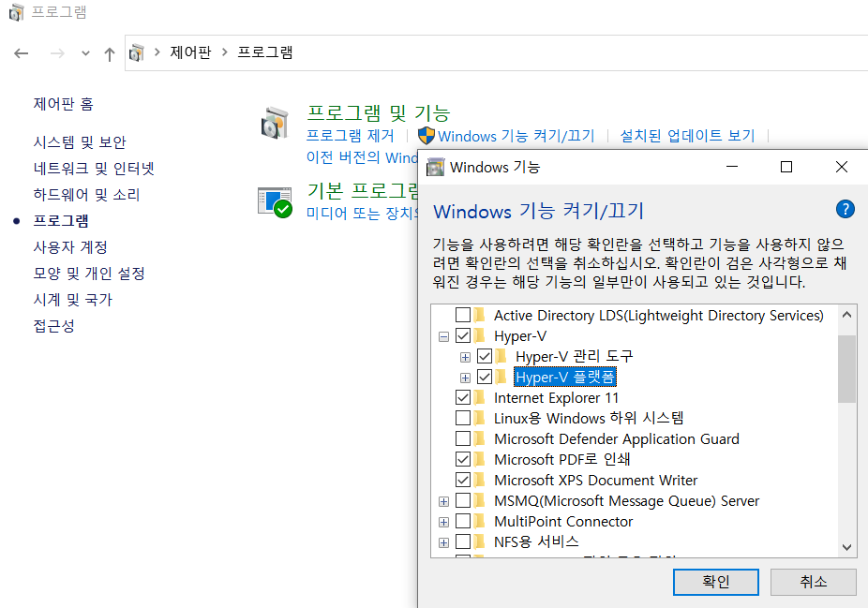Click the Windows 기능 켜기/끄기 link
The width and height of the screenshot is (868, 608).
point(516,136)
